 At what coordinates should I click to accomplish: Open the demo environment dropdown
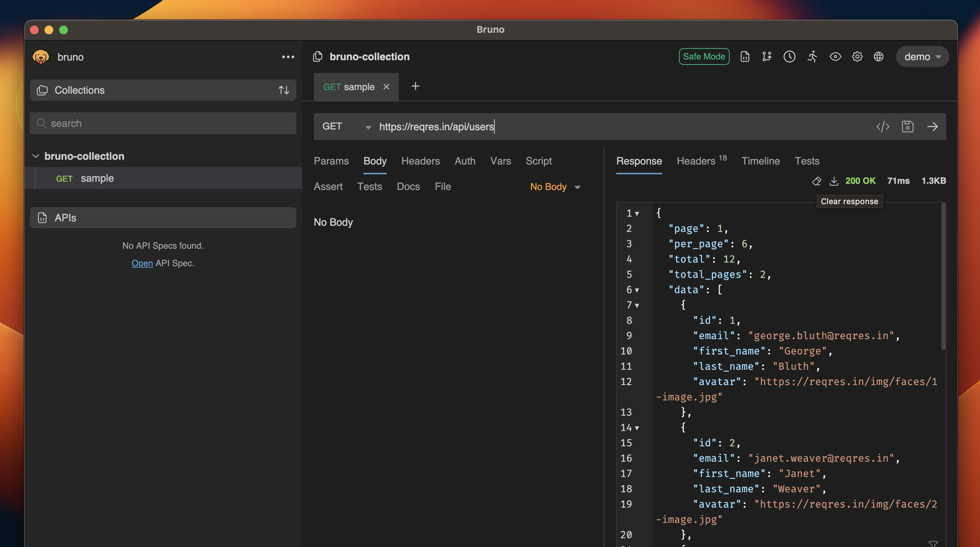click(922, 57)
